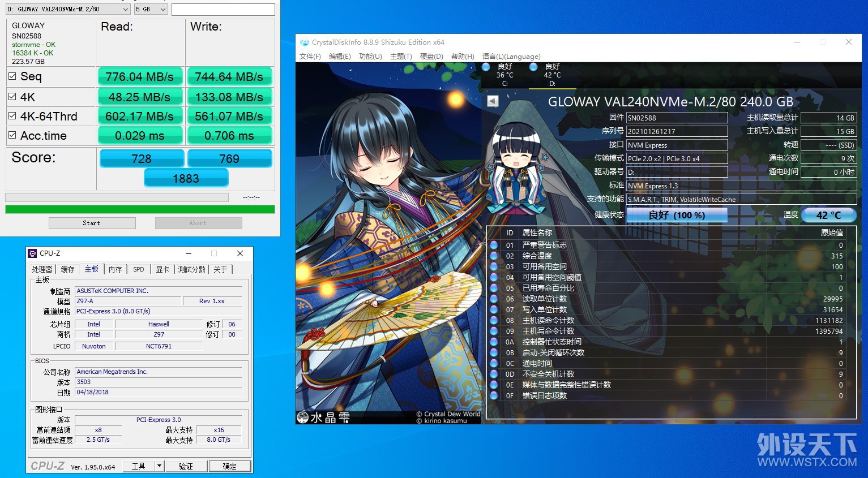The width and height of the screenshot is (868, 478).
Task: Switch to CPU-Z 缓存 tab
Action: click(x=67, y=269)
